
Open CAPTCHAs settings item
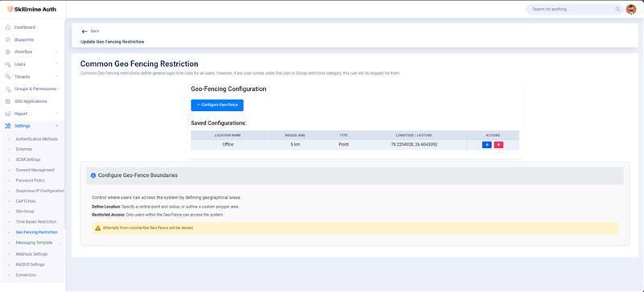[x=26, y=201]
